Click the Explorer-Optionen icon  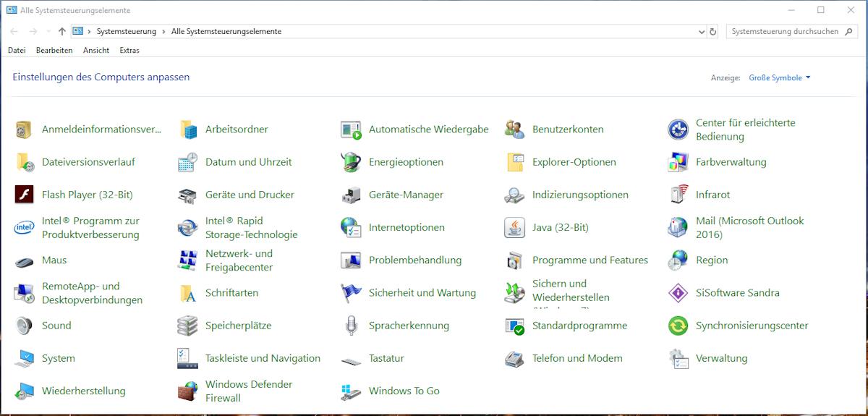[x=514, y=162]
